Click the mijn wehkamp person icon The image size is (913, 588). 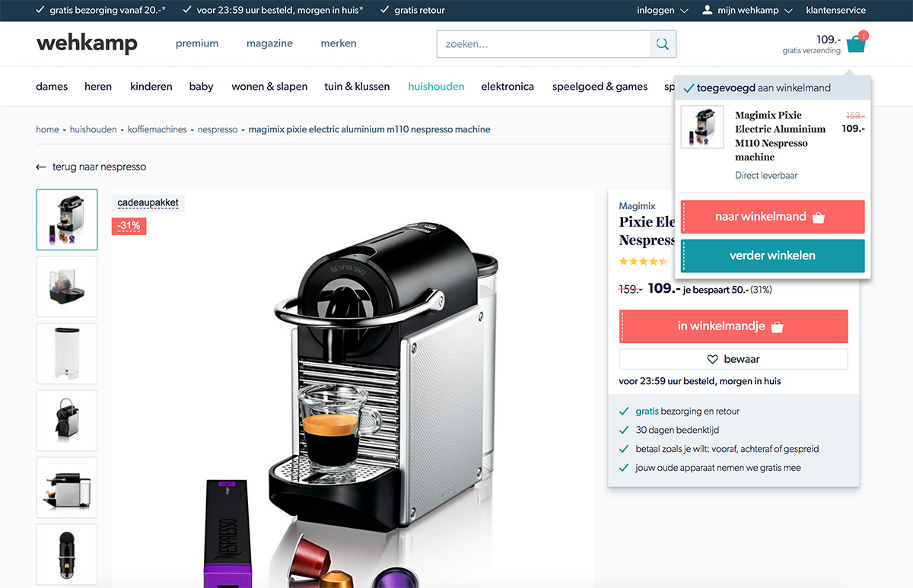coord(708,11)
